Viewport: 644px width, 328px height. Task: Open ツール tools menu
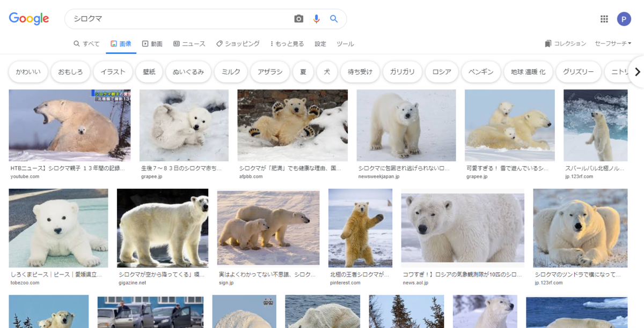345,43
